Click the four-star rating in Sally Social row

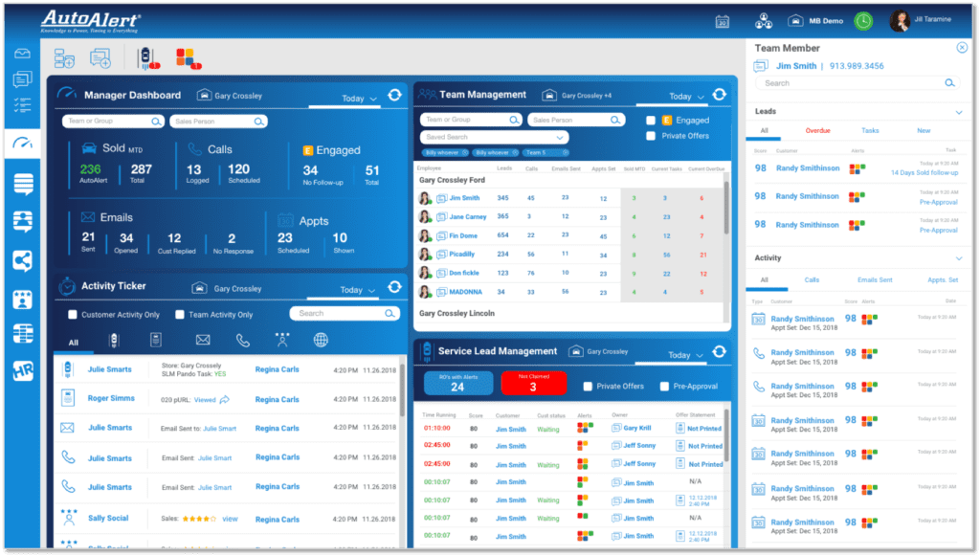click(199, 519)
